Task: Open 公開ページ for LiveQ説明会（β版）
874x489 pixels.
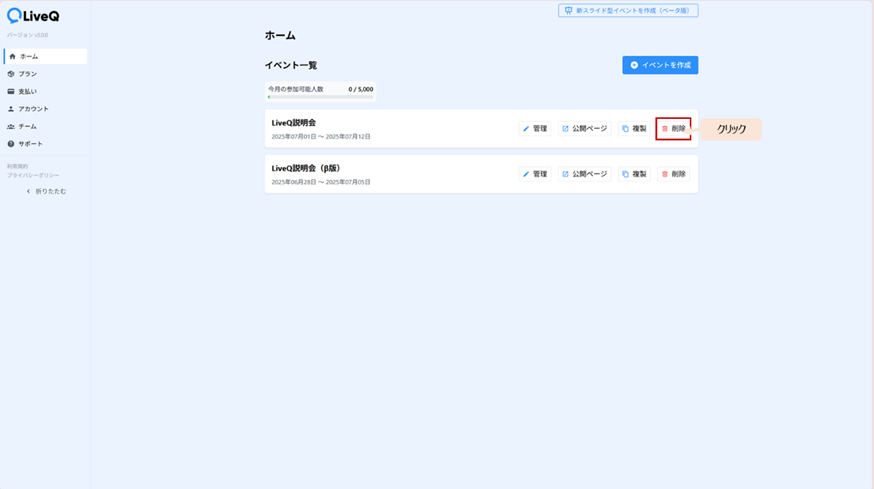Action: [x=584, y=174]
